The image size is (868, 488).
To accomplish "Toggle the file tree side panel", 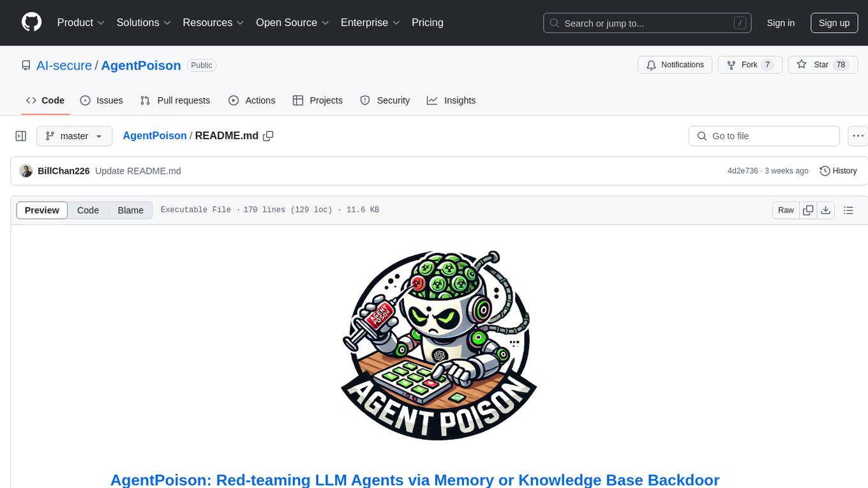I will 21,136.
